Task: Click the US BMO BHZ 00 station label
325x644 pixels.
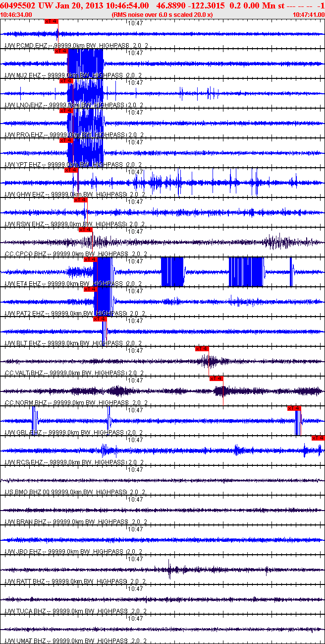Action: click(x=28, y=492)
